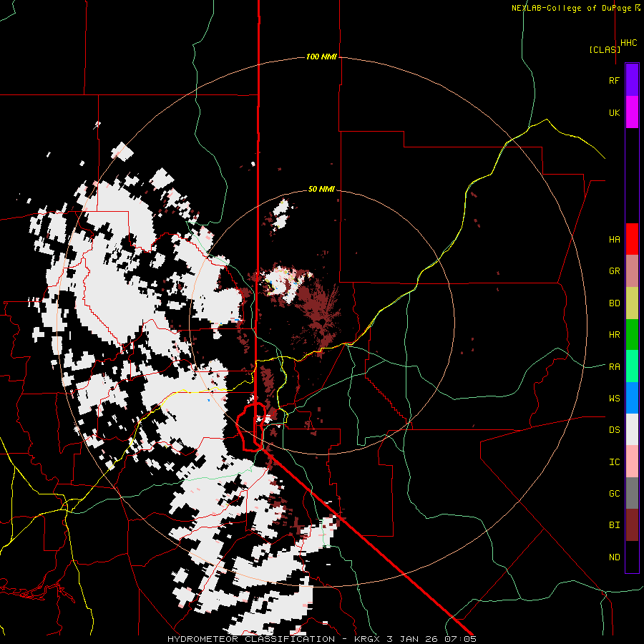Viewport: 644px width, 644px height.
Task: Select the GR graupel color swatch
Action: [x=632, y=271]
